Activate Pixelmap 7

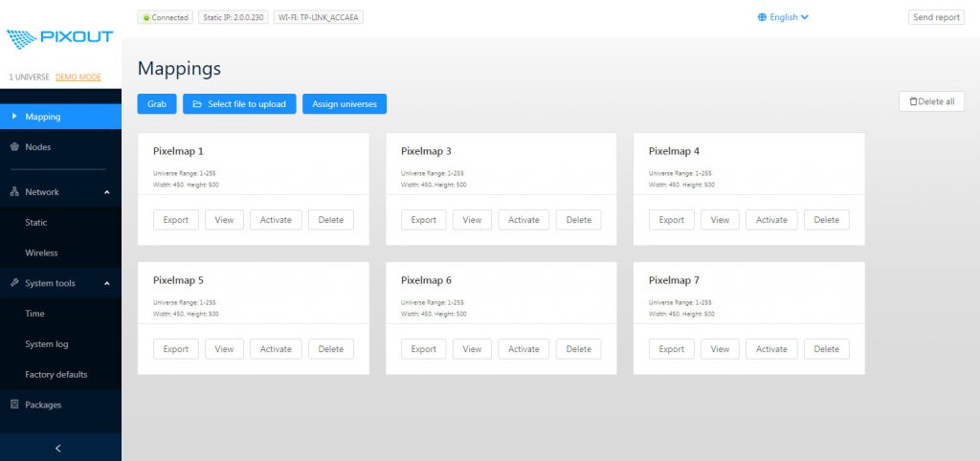[771, 349]
